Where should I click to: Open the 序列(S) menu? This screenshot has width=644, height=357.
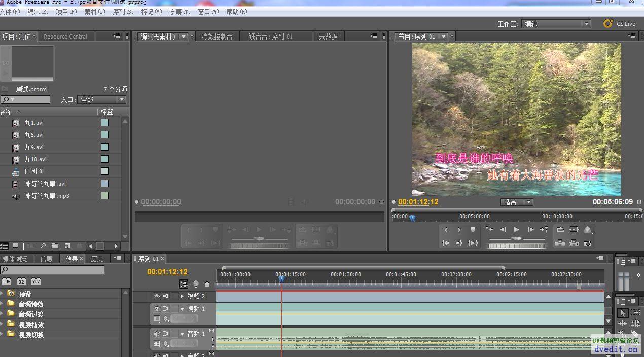click(x=123, y=12)
